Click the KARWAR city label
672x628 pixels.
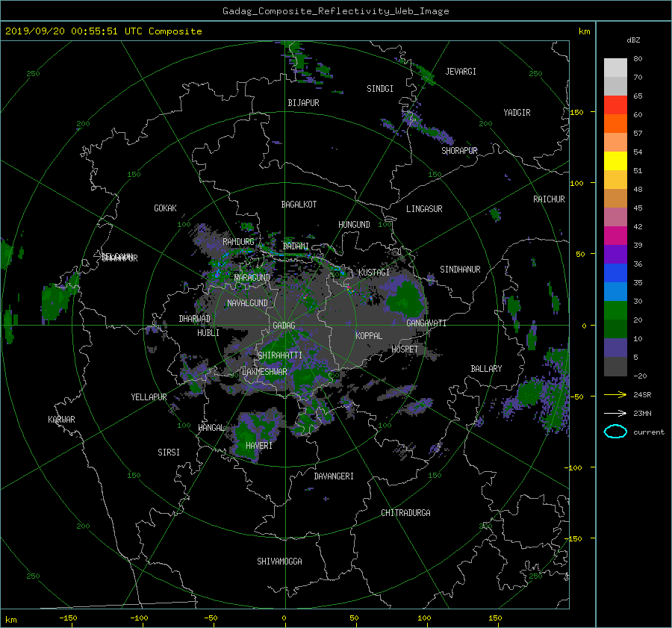point(61,420)
